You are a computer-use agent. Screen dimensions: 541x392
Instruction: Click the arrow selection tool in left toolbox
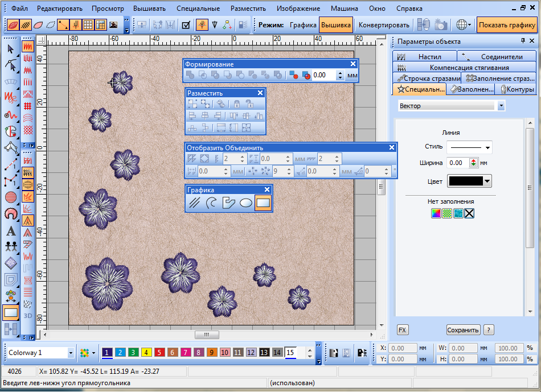click(10, 48)
